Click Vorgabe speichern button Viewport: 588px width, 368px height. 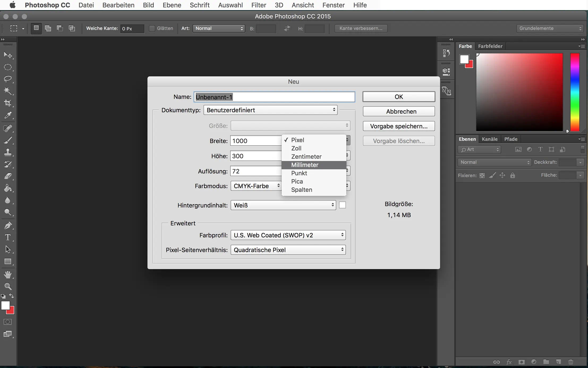coord(399,126)
